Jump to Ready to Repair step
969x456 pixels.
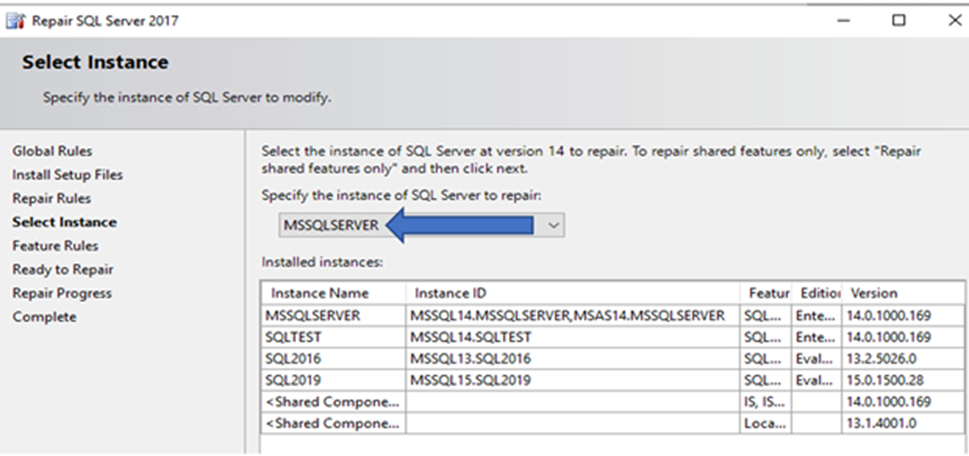point(62,270)
